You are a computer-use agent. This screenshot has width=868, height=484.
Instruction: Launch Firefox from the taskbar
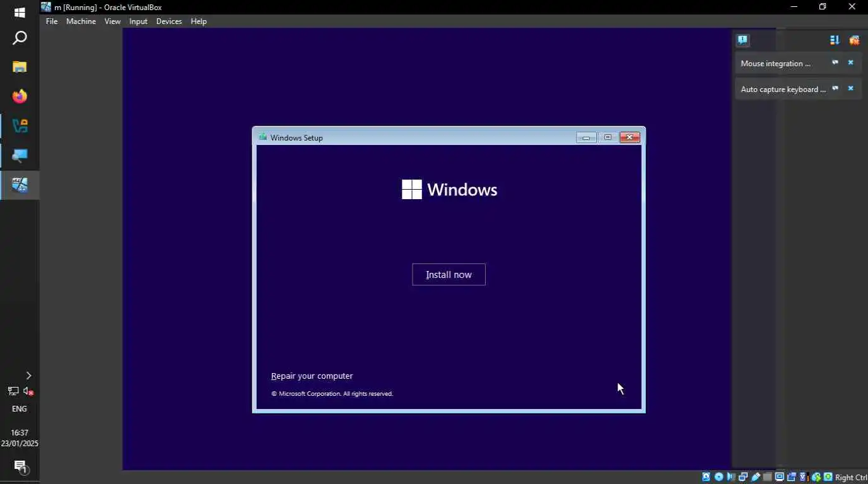pos(20,96)
